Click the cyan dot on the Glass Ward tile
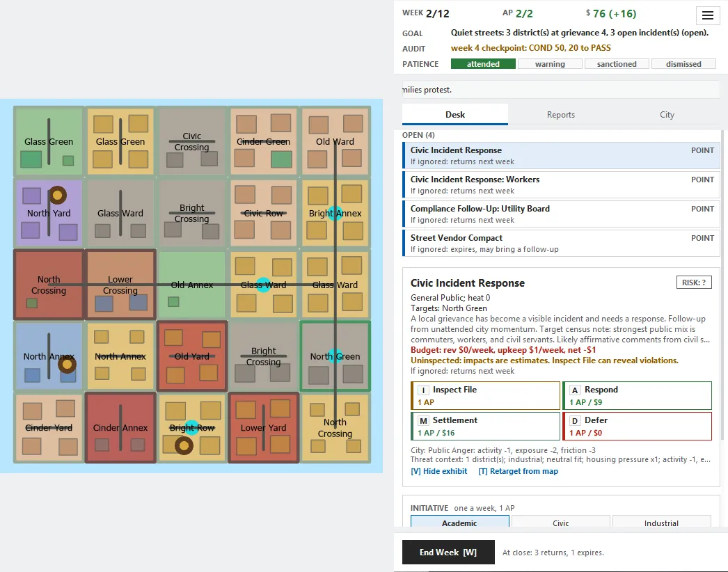 263,285
